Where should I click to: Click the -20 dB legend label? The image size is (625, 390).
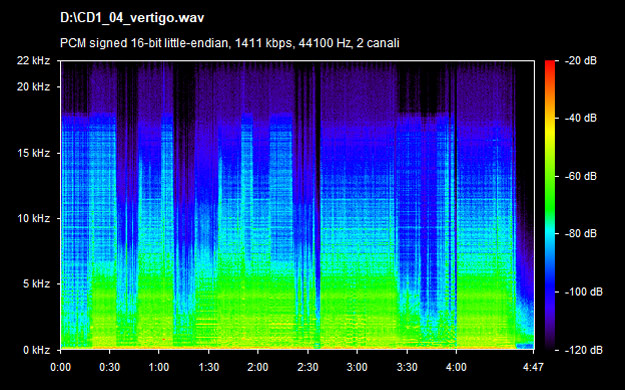coord(581,61)
